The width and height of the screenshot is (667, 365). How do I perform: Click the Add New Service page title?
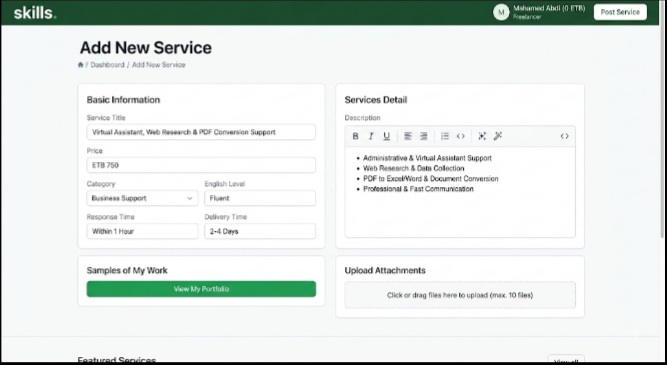coord(145,48)
